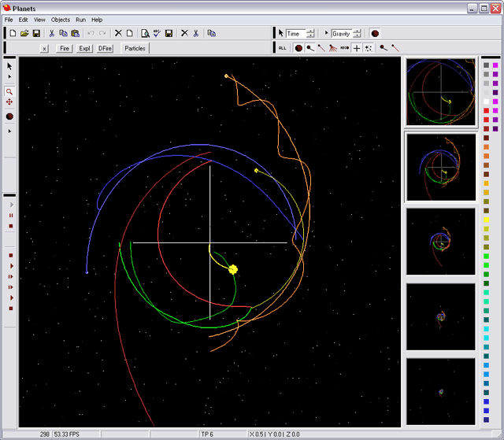Viewport: 504px width, 440px height.
Task: Pick the cyan color swatch
Action: [x=487, y=329]
